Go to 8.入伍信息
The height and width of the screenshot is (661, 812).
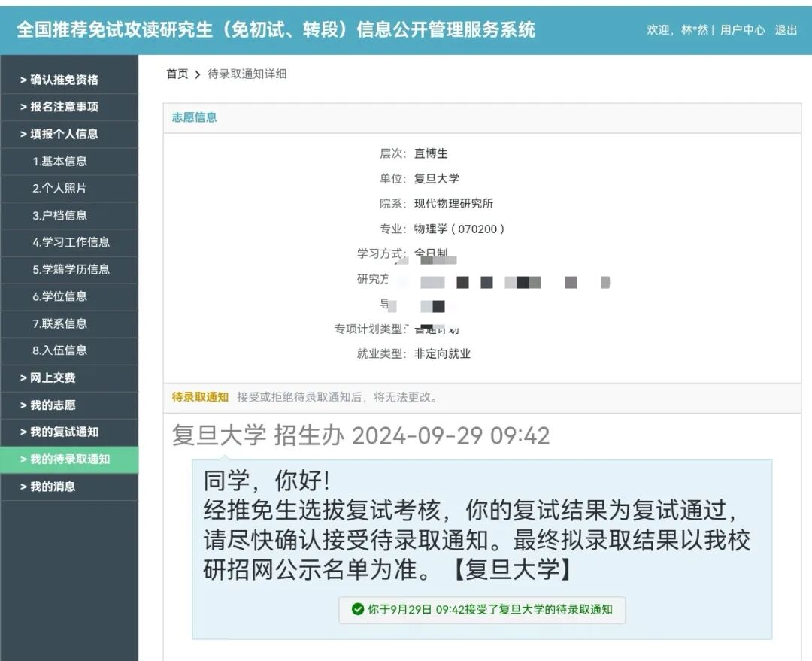click(69, 350)
